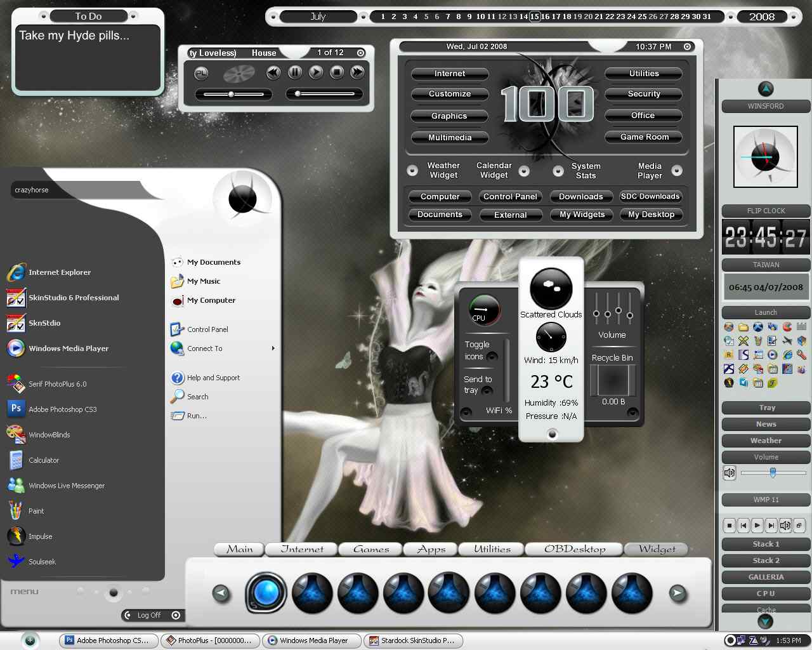Stop playback in music widget
The width and height of the screenshot is (812, 650).
[x=337, y=72]
